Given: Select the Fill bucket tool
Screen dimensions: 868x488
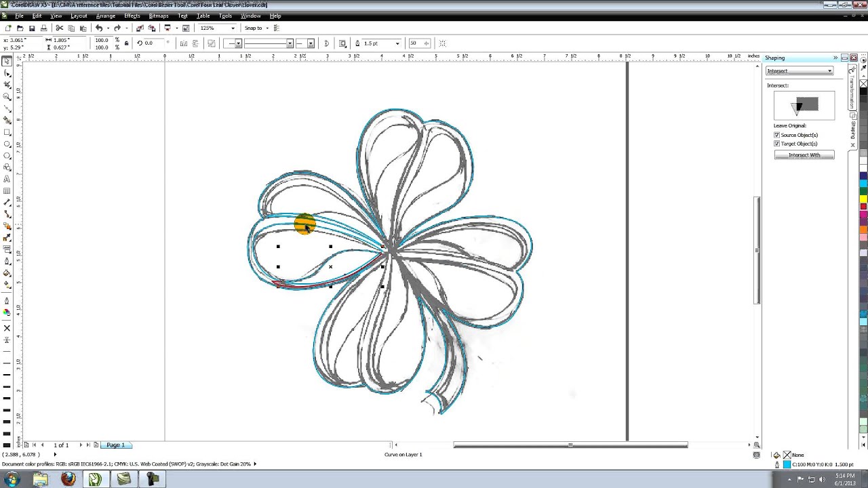Looking at the screenshot, I should click(7, 273).
